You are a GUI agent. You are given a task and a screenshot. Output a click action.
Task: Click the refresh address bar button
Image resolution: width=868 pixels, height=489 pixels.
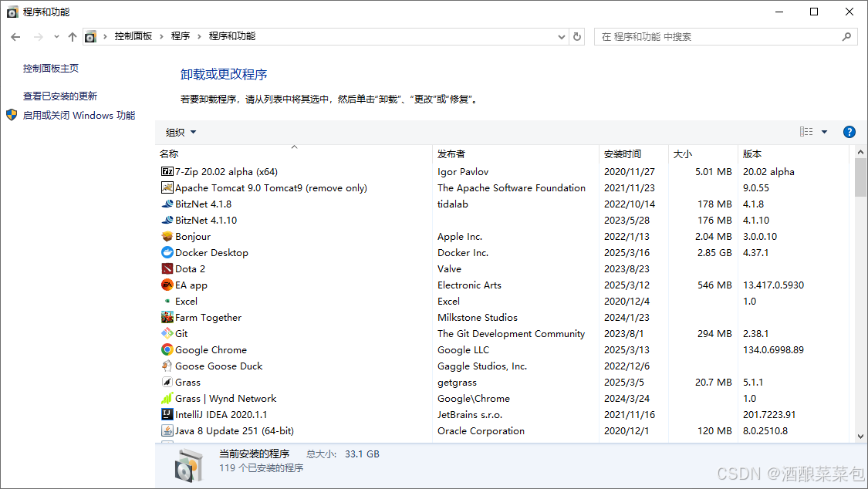tap(577, 36)
